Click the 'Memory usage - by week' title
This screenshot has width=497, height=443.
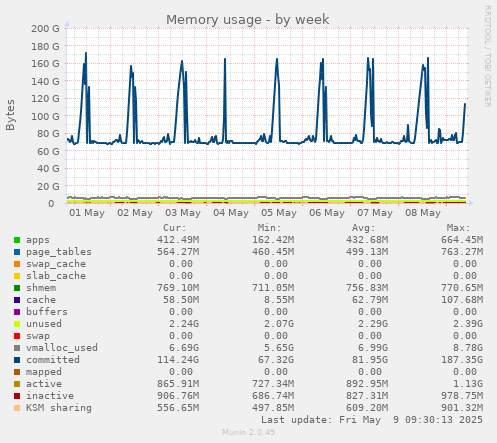248,20
